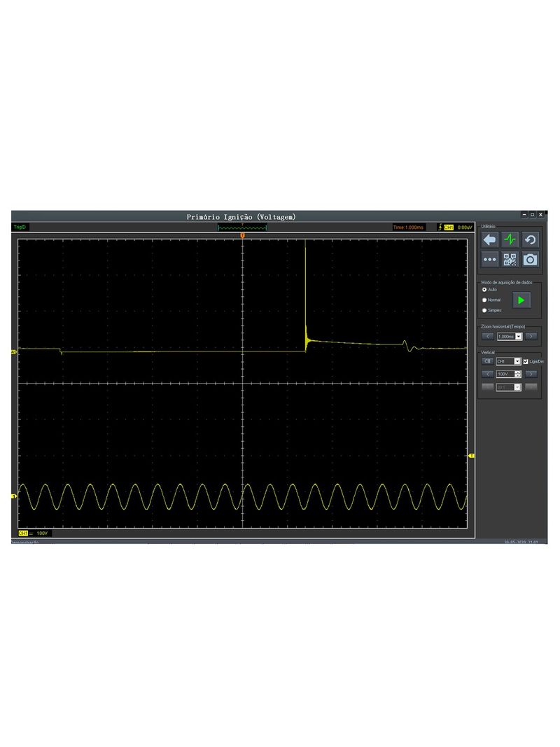Image resolution: width=560 pixels, height=747 pixels.
Task: Select the Simples acquisition mode
Action: click(484, 310)
